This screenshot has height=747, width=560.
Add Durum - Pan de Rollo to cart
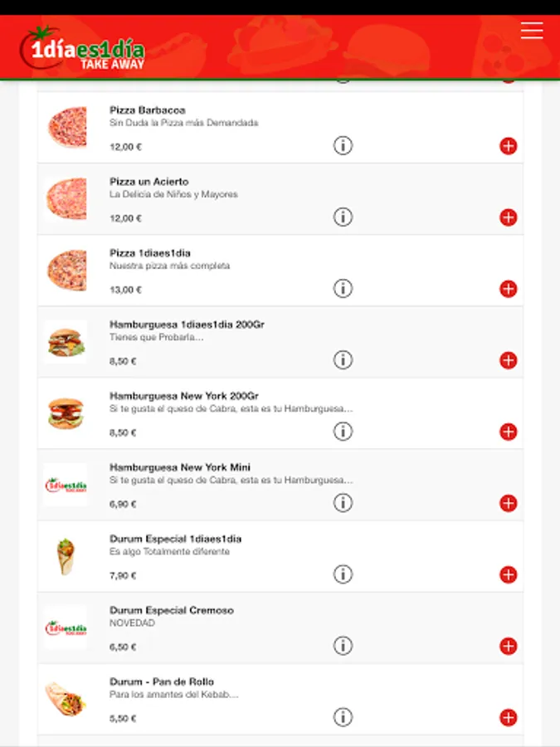509,717
